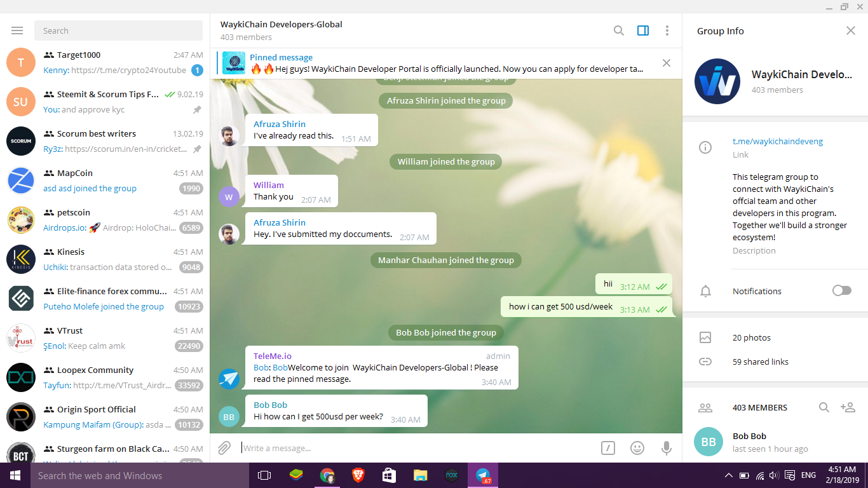The image size is (868, 488).
Task: Dismiss the pinned message bar
Action: pos(667,63)
